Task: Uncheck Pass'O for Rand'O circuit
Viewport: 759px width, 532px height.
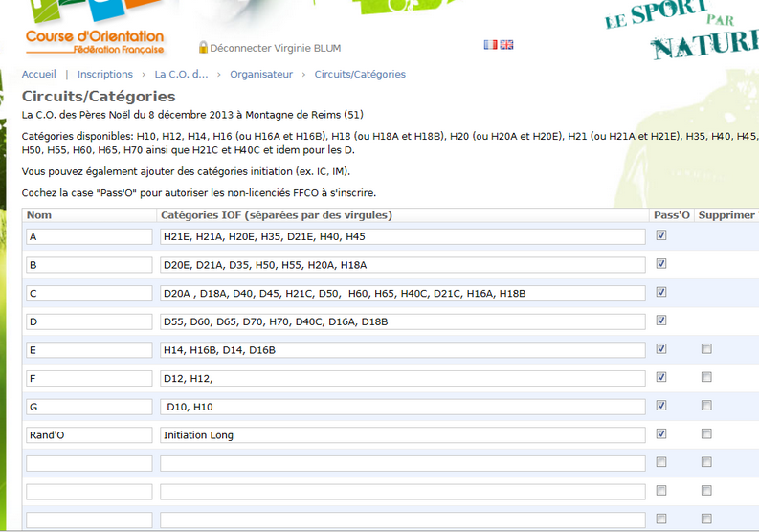Action: coord(661,434)
